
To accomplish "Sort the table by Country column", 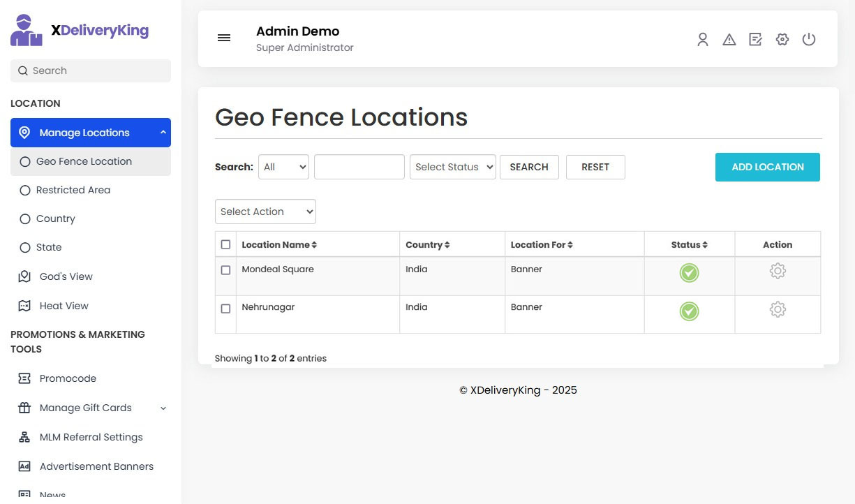I will tap(427, 244).
